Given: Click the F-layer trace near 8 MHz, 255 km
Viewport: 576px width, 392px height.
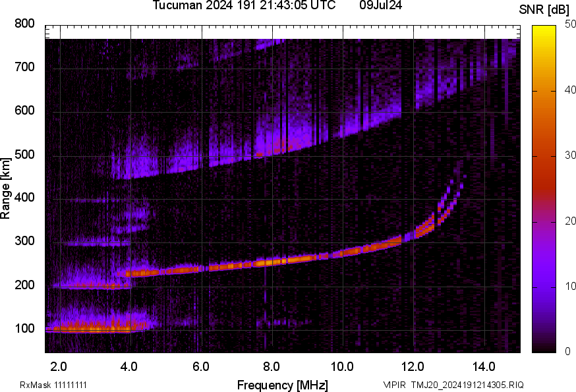Looking at the screenshot, I should (x=271, y=262).
